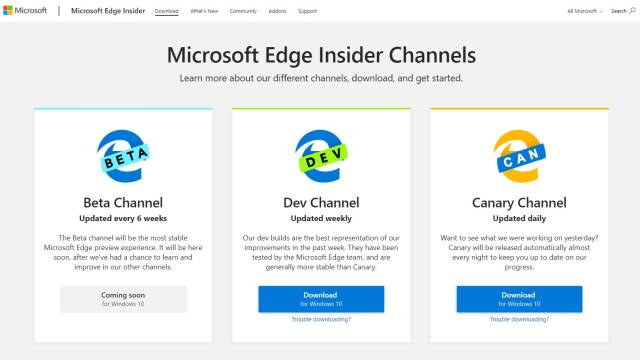Image resolution: width=640 pixels, height=360 pixels.
Task: Click the 'Updated daily' text
Action: point(519,218)
